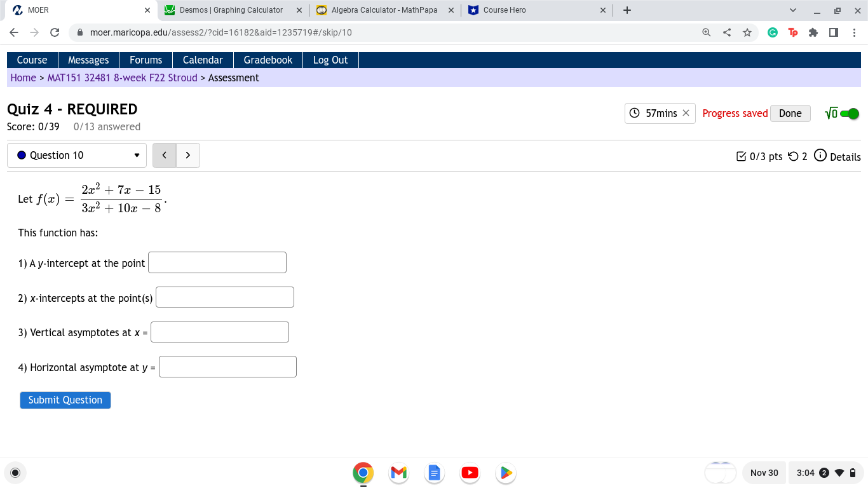The height and width of the screenshot is (488, 868).
Task: Switch to the Desmos Graphing Calculator tab
Action: (231, 10)
